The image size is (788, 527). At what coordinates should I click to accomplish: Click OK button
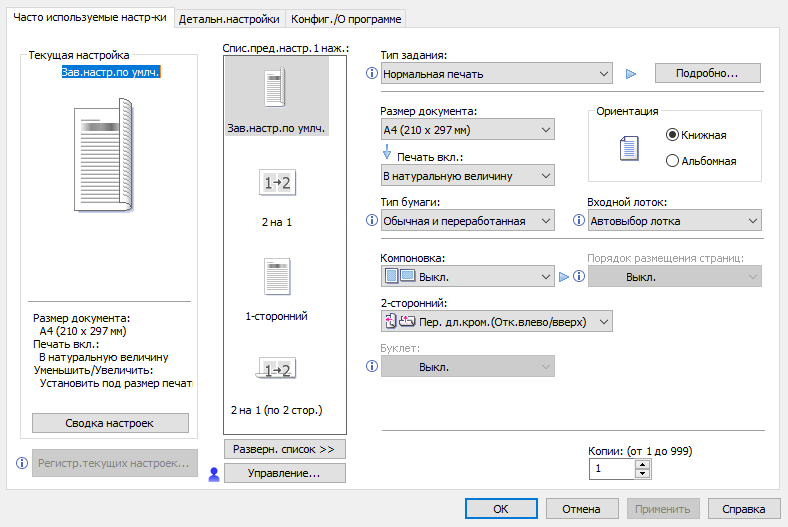(x=501, y=509)
